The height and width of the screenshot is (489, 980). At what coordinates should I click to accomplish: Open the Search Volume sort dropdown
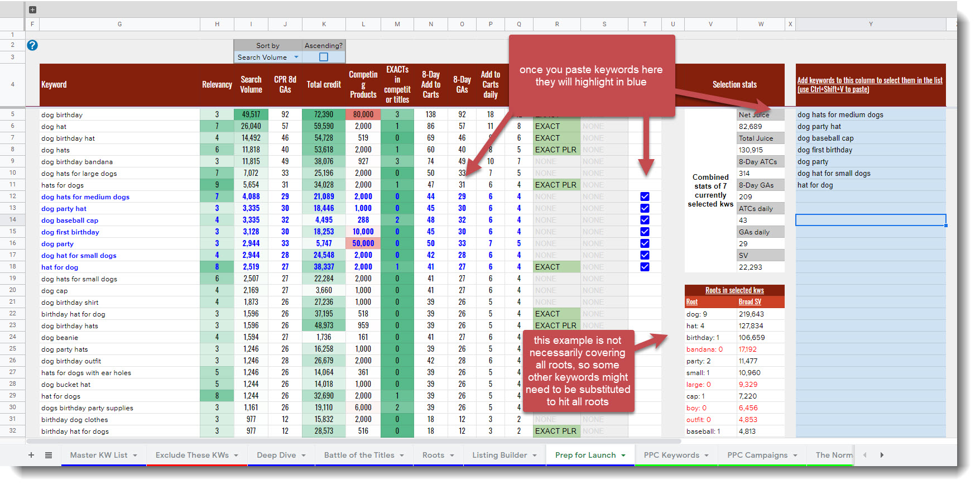click(x=296, y=57)
